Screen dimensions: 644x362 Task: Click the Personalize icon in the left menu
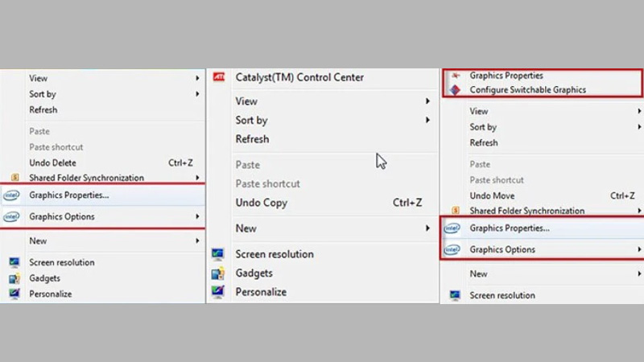tap(14, 294)
